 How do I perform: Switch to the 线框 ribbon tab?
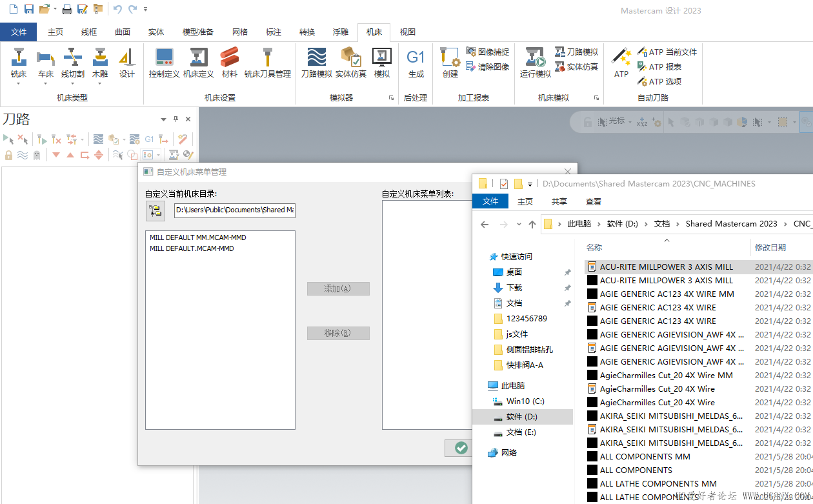point(89,32)
